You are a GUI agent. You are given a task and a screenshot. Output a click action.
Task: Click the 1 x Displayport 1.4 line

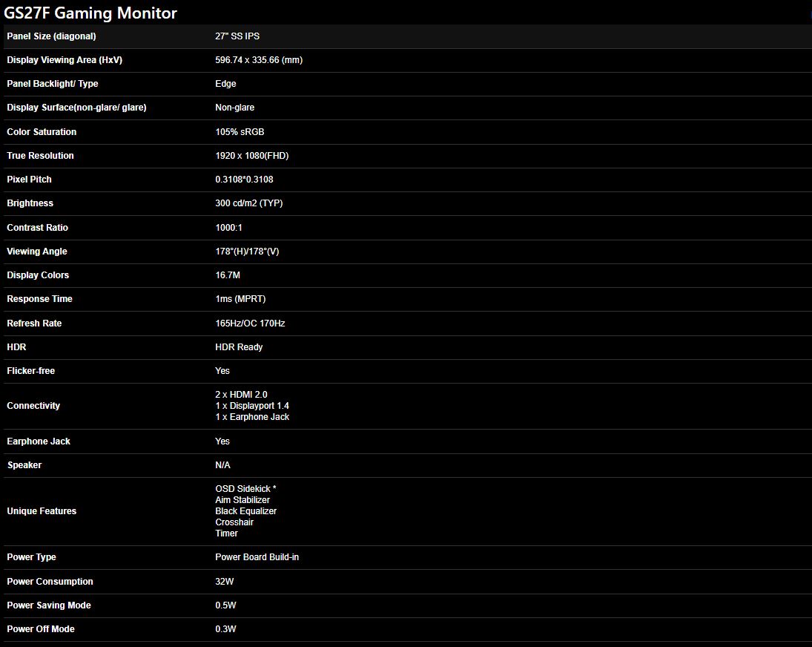tap(252, 406)
